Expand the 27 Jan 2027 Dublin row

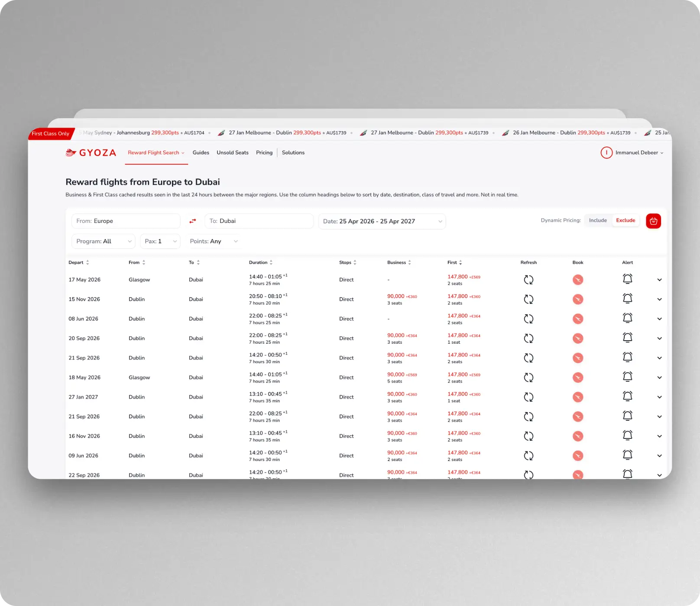(x=659, y=397)
